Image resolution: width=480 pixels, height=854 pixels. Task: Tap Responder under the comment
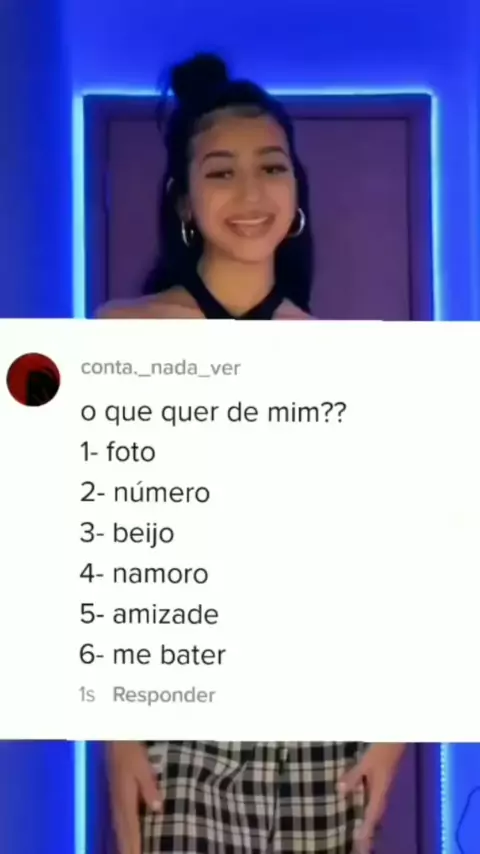click(164, 695)
